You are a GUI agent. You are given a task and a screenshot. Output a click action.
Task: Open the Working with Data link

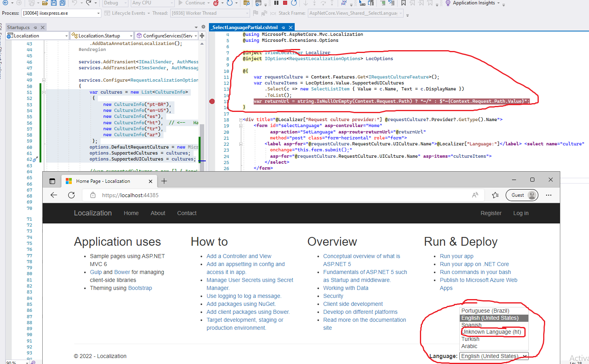coord(346,288)
